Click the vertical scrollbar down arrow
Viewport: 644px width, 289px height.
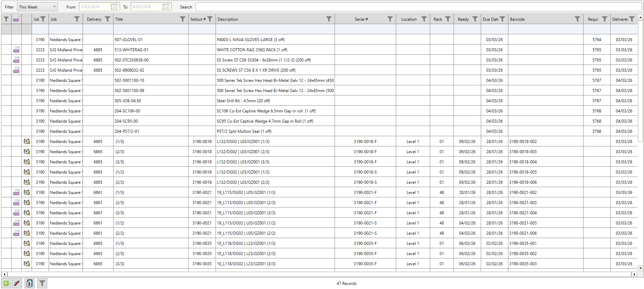pos(641,268)
